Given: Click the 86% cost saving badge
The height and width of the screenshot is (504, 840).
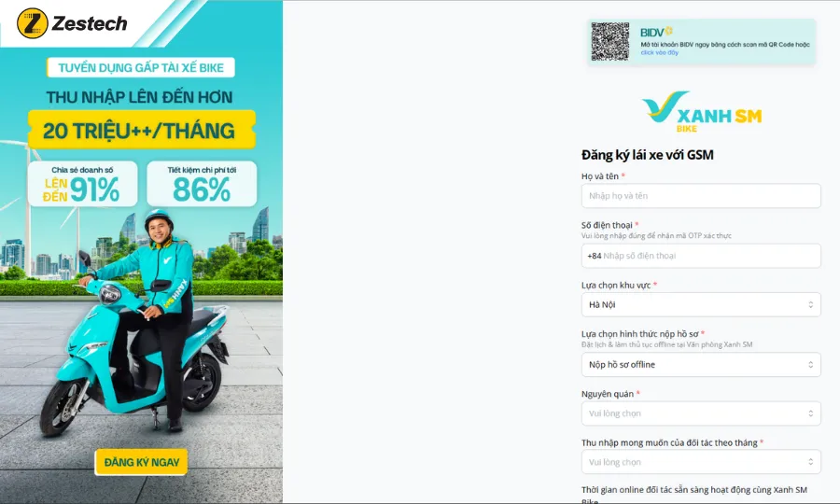Looking at the screenshot, I should [x=202, y=184].
